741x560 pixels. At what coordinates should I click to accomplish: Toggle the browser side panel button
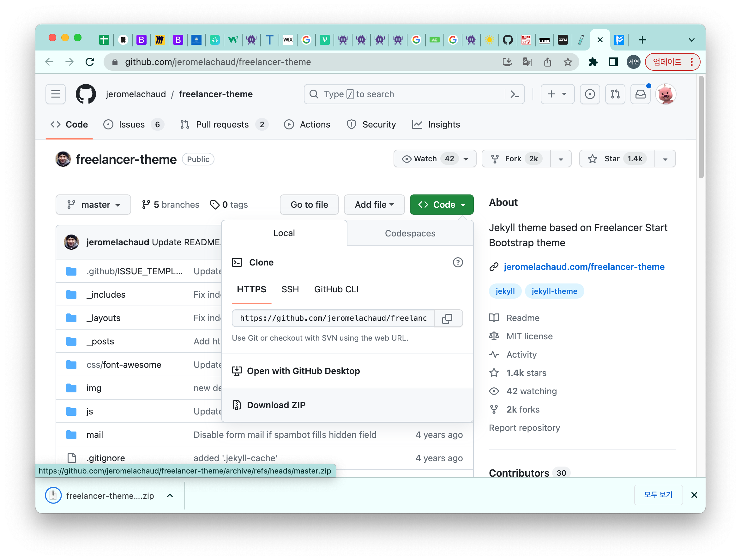click(613, 62)
